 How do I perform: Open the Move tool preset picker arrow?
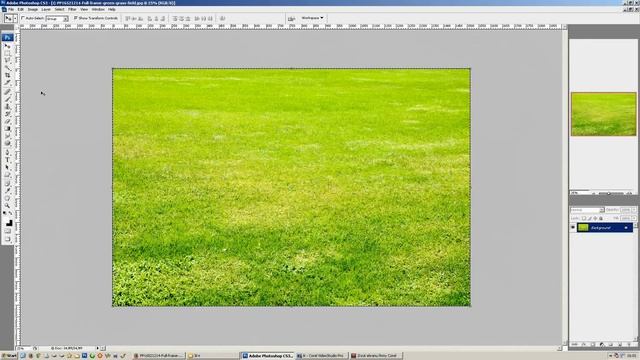[16, 18]
